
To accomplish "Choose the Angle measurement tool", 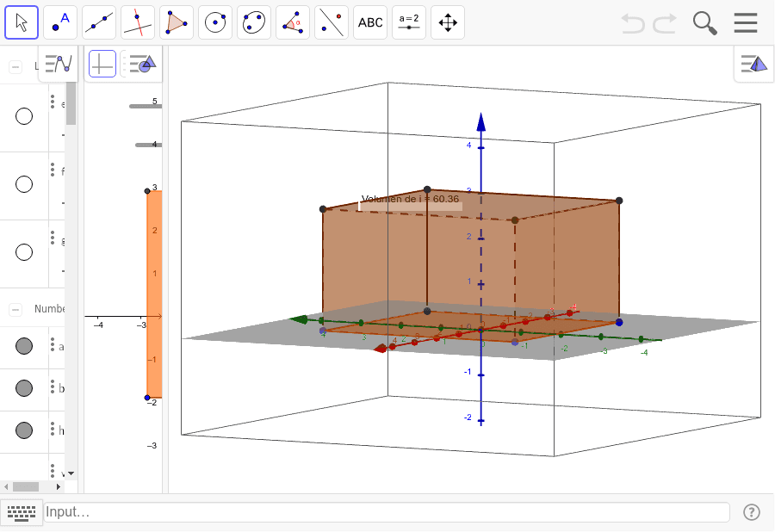I will [293, 22].
